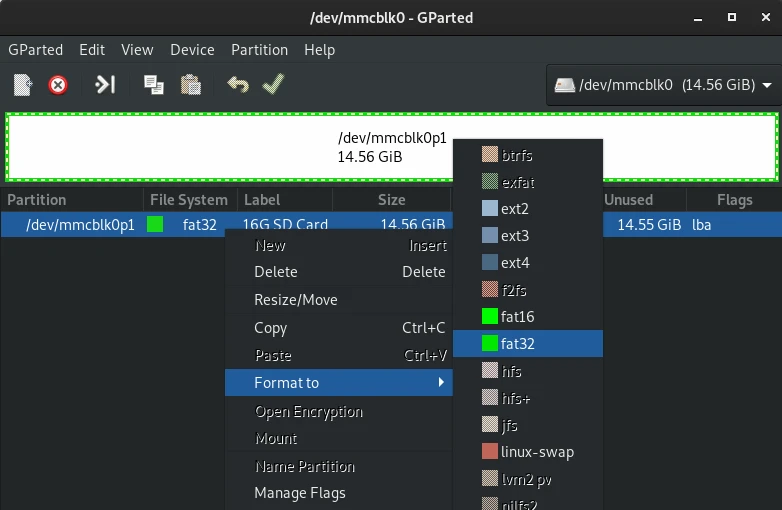Click Manage Flags in context menu
Viewport: 782px width, 510px height.
pos(339,493)
